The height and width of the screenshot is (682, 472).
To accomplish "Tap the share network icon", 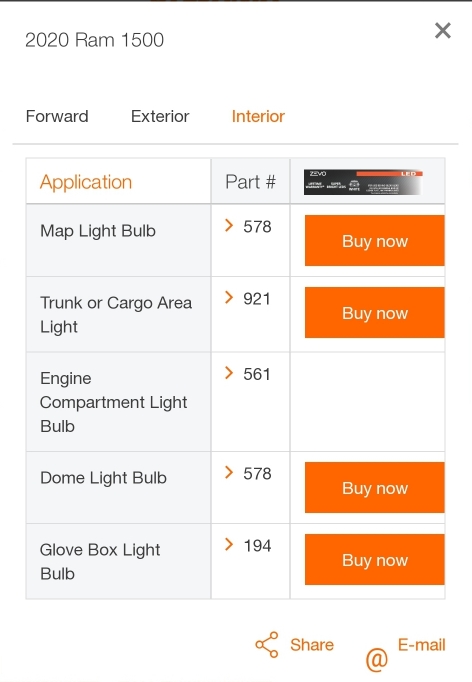I will 267,644.
